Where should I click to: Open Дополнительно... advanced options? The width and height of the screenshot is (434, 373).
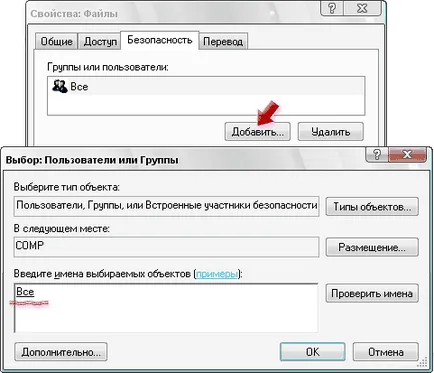[x=61, y=352]
